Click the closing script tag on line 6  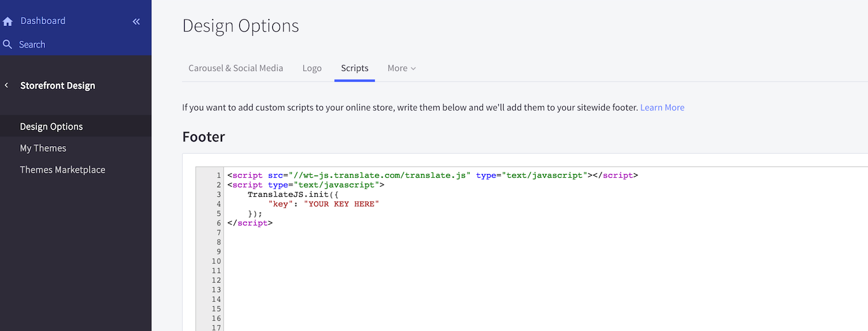[250, 223]
